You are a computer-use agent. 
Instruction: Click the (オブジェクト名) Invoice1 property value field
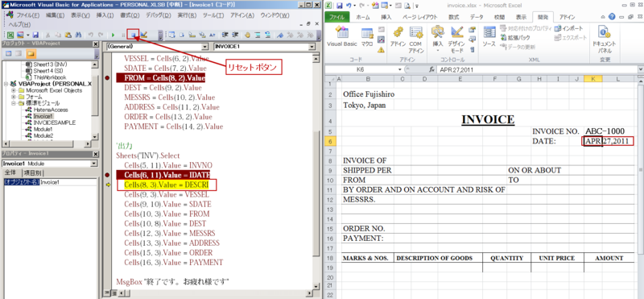68,182
